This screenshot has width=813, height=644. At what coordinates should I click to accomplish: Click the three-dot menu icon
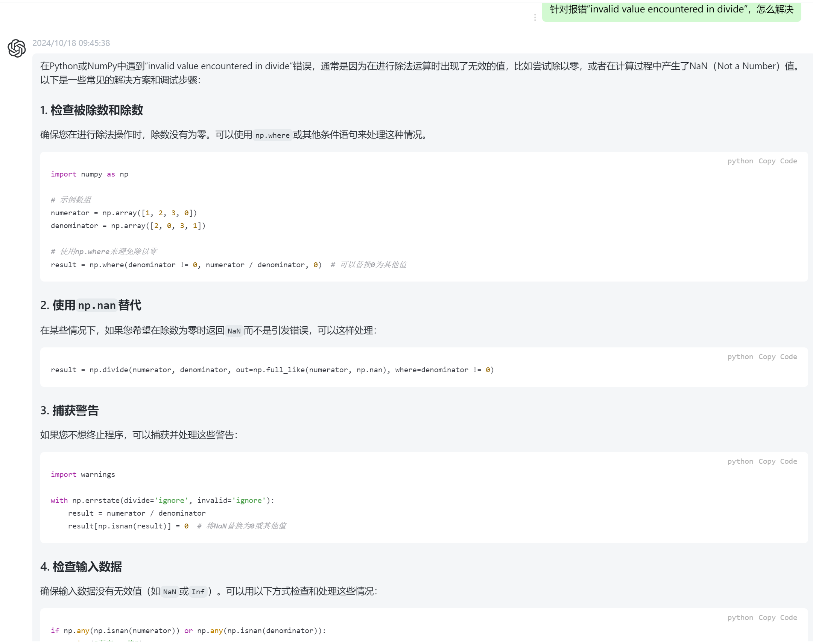[535, 17]
